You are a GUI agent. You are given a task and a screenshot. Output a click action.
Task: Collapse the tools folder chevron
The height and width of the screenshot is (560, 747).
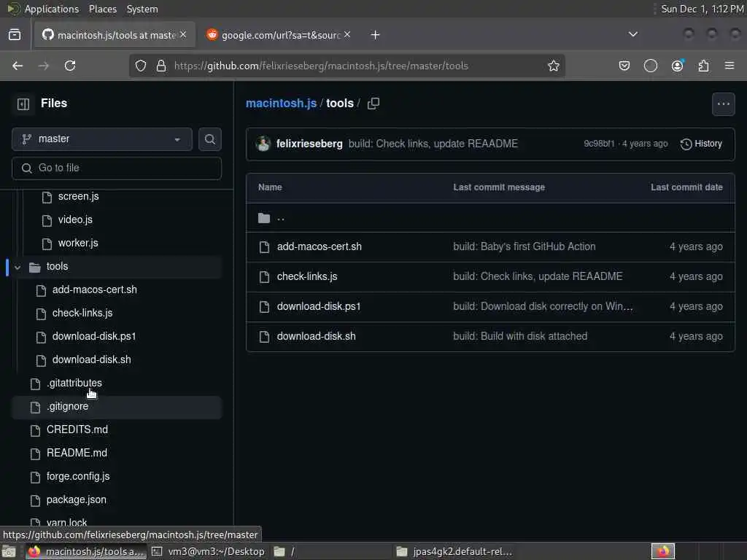tap(18, 267)
